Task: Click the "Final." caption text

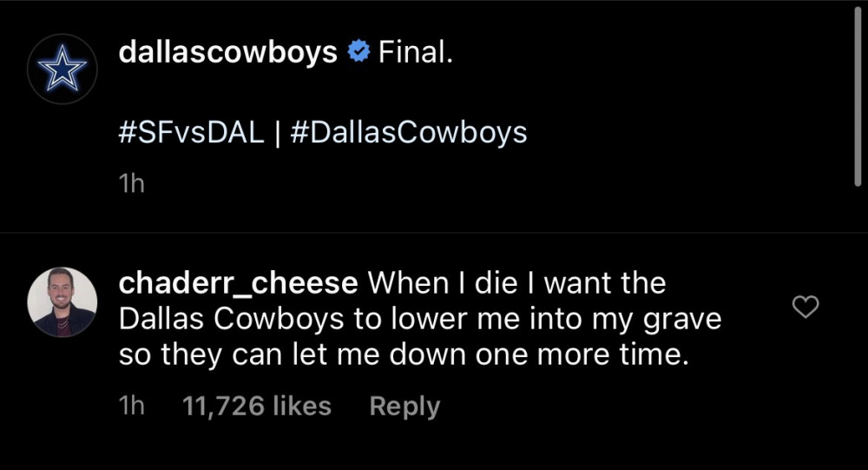Action: (415, 54)
